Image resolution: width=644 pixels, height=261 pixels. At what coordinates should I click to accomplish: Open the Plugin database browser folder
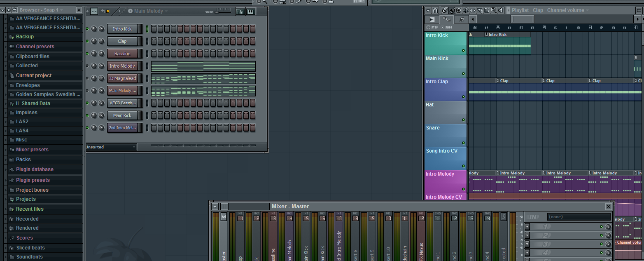pos(35,169)
